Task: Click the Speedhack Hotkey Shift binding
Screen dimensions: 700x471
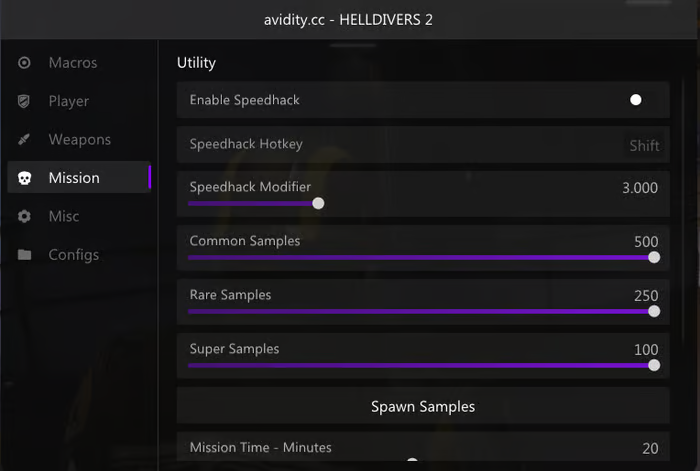Action: (644, 145)
